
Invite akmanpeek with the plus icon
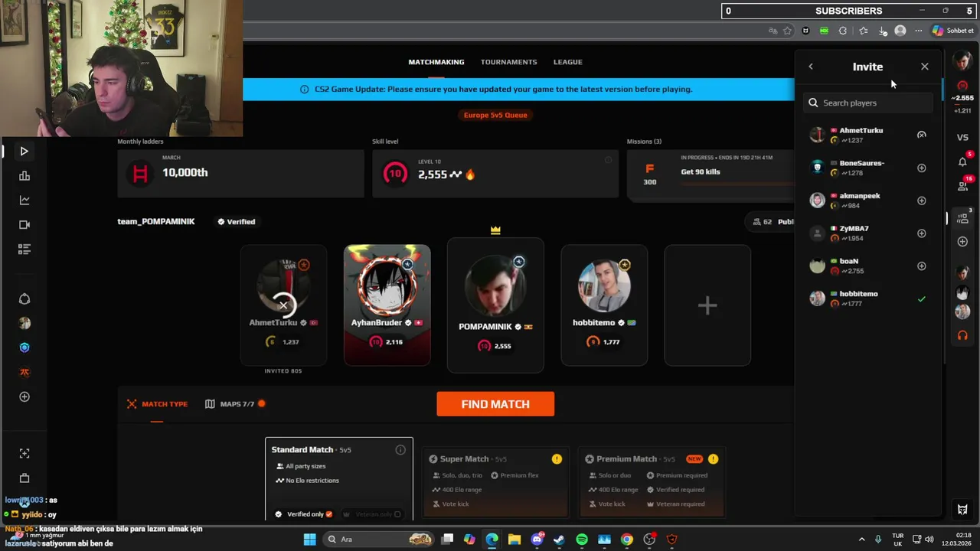click(x=922, y=201)
